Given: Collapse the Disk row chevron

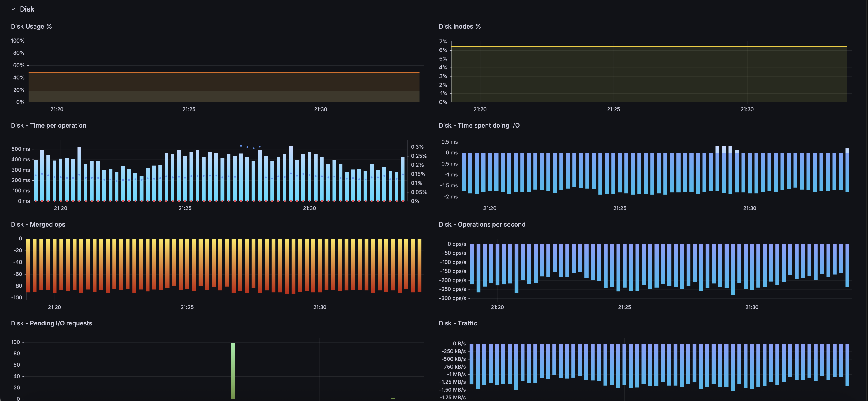Looking at the screenshot, I should pyautogui.click(x=13, y=9).
